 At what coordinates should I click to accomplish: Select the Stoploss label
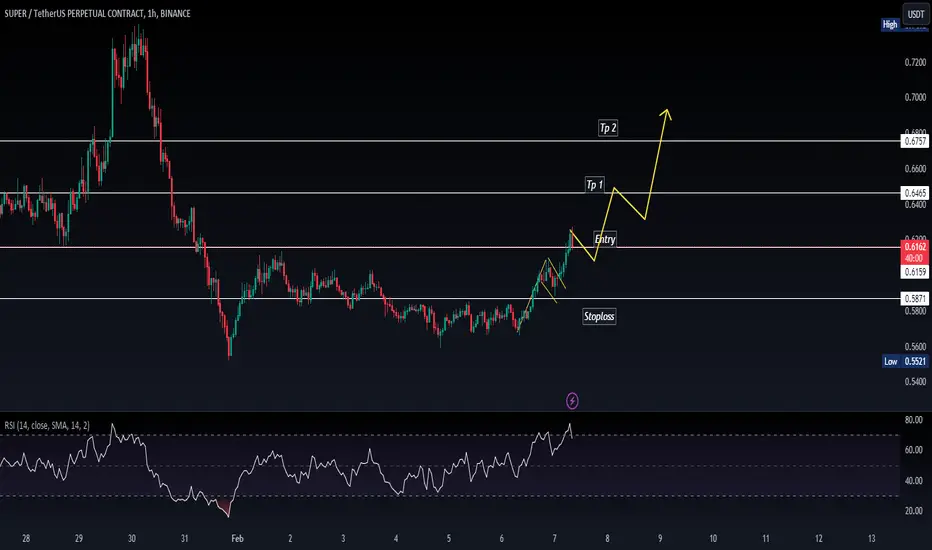click(x=599, y=316)
